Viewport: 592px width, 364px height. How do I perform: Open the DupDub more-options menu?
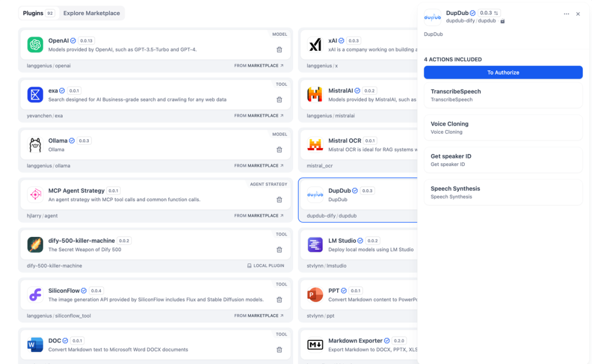[566, 13]
